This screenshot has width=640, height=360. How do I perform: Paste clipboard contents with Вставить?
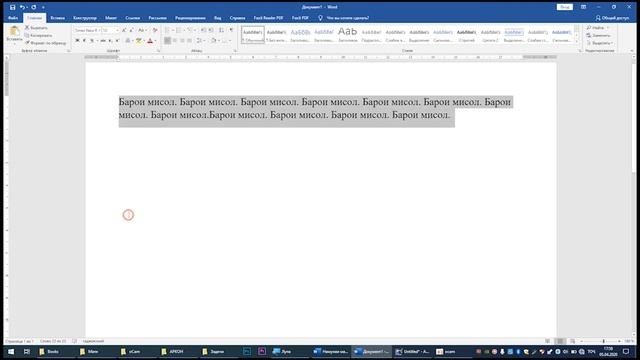coord(14,34)
